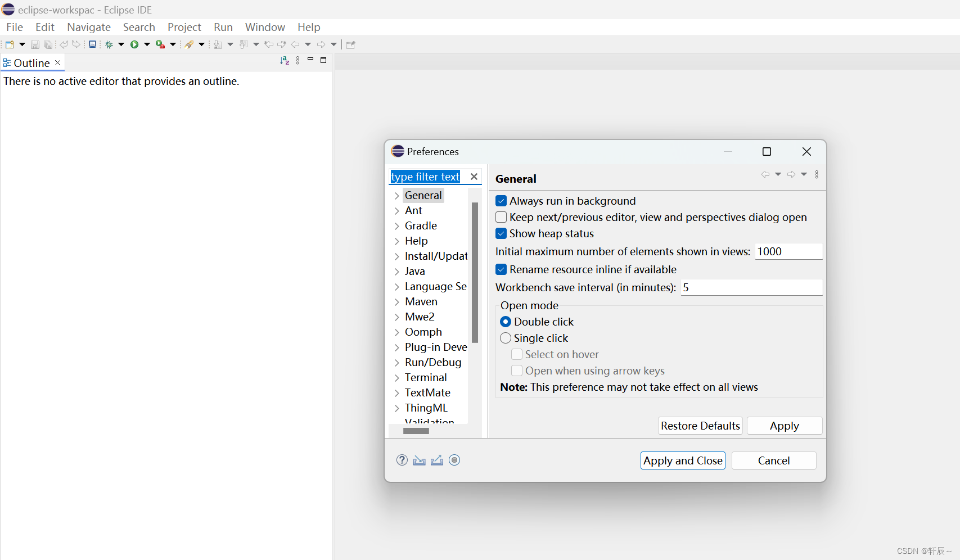Expand the Run/Debug preferences node
This screenshot has width=960, height=560.
(396, 363)
